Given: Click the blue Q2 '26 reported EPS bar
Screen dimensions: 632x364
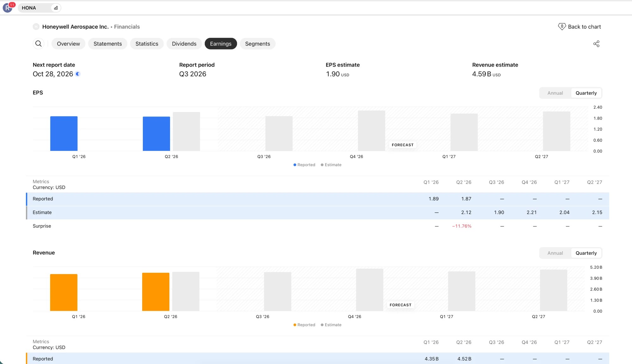Looking at the screenshot, I should (156, 134).
